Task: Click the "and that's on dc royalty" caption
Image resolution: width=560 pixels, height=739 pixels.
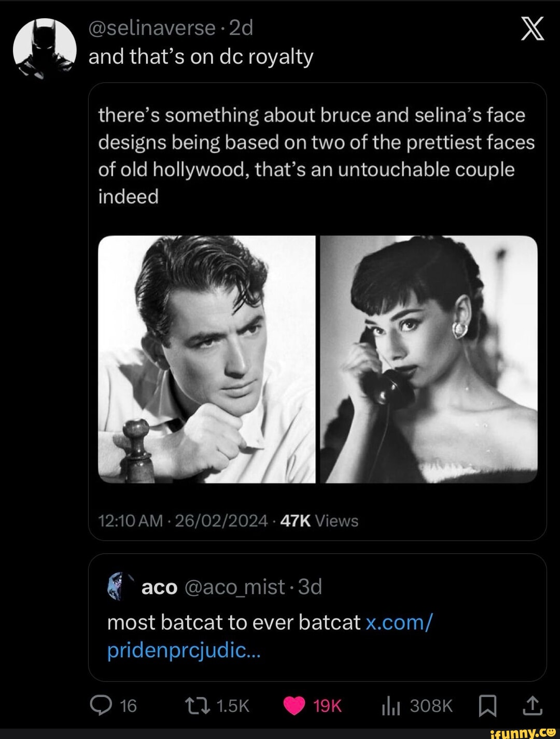Action: 201,57
